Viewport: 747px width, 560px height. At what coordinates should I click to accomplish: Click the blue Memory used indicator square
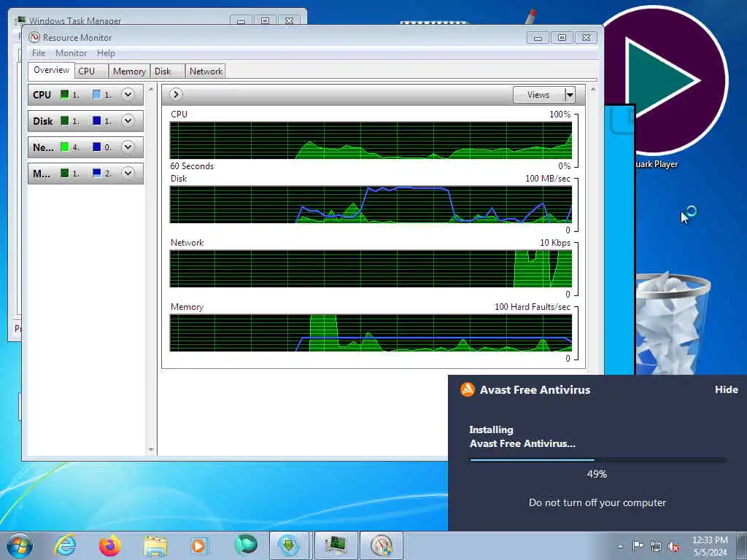(x=97, y=173)
